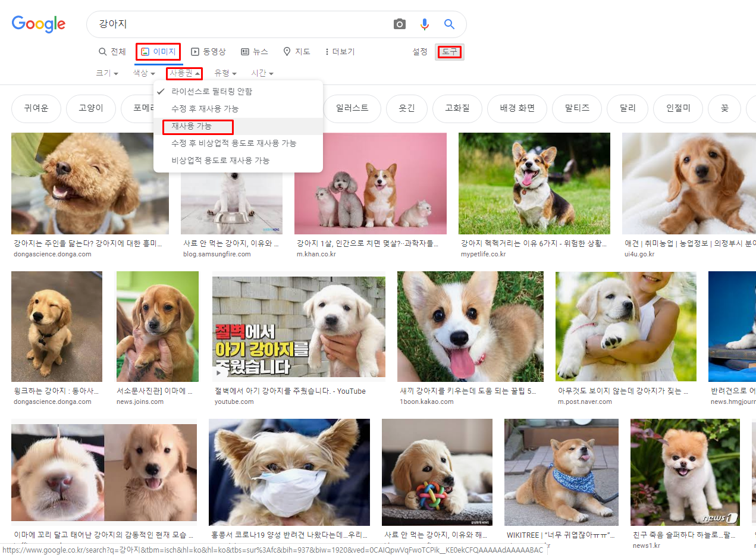Open masked Yorkshire terrier news image
Viewport: 756px width, 555px height.
pyautogui.click(x=289, y=472)
